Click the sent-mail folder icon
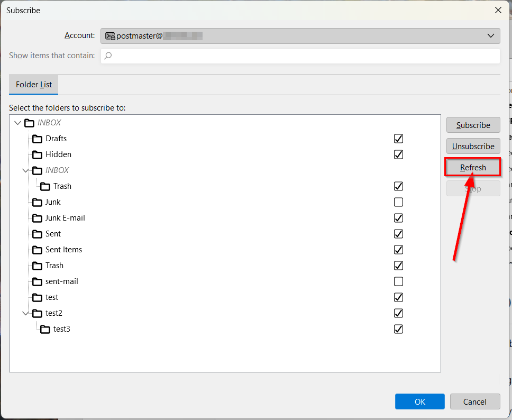Screen dimensions: 512x420 coord(37,281)
